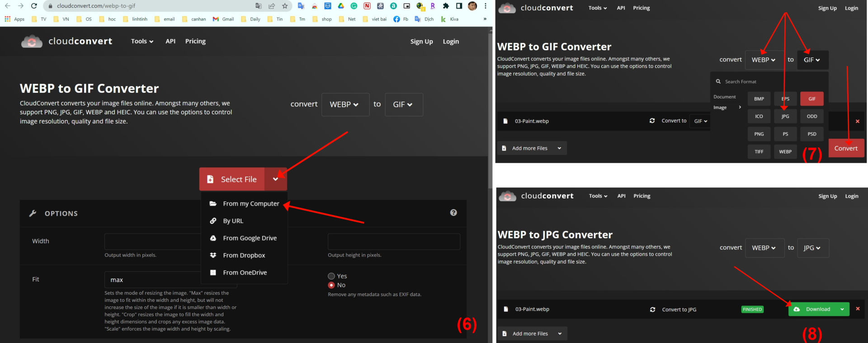Open the Apps grid in the bookmarks bar
This screenshot has width=868, height=343.
14,19
